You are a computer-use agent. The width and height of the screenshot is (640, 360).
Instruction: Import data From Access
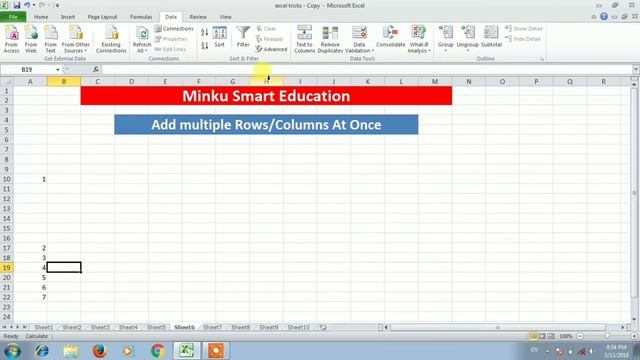click(x=11, y=39)
